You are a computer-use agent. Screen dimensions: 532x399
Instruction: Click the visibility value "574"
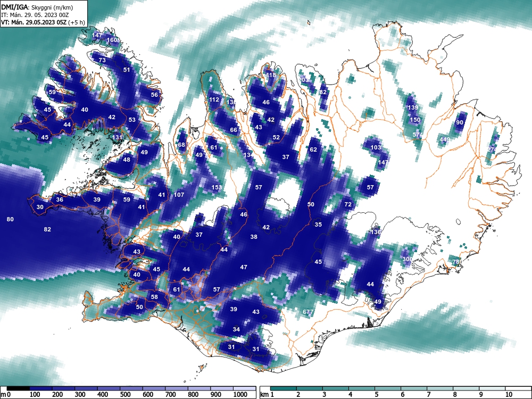418,135
